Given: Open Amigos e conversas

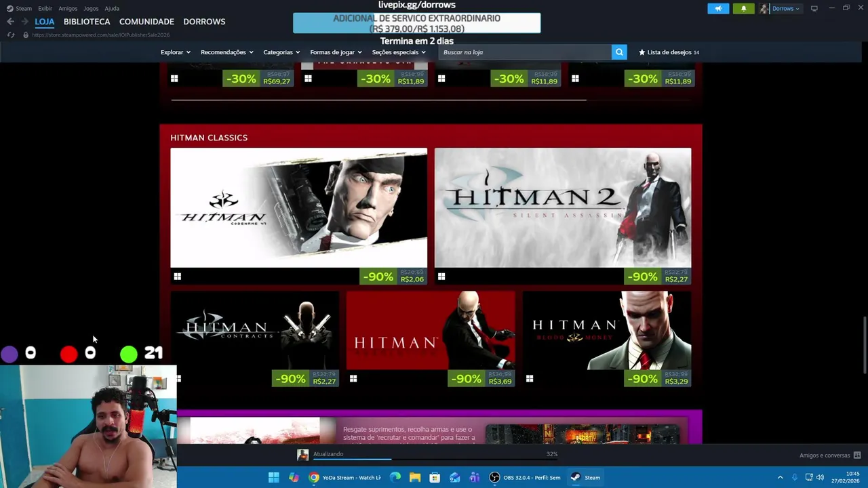Looking at the screenshot, I should [825, 455].
